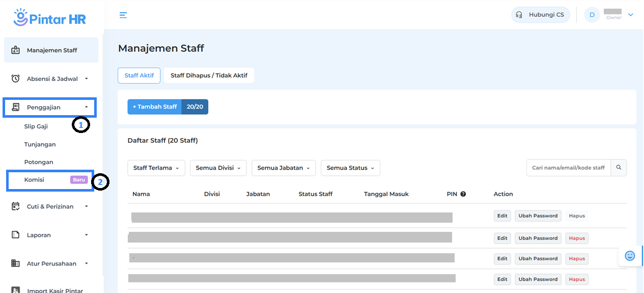The height and width of the screenshot is (293, 644).
Task: Open the Semua Divisi filter dropdown
Action: click(x=218, y=168)
